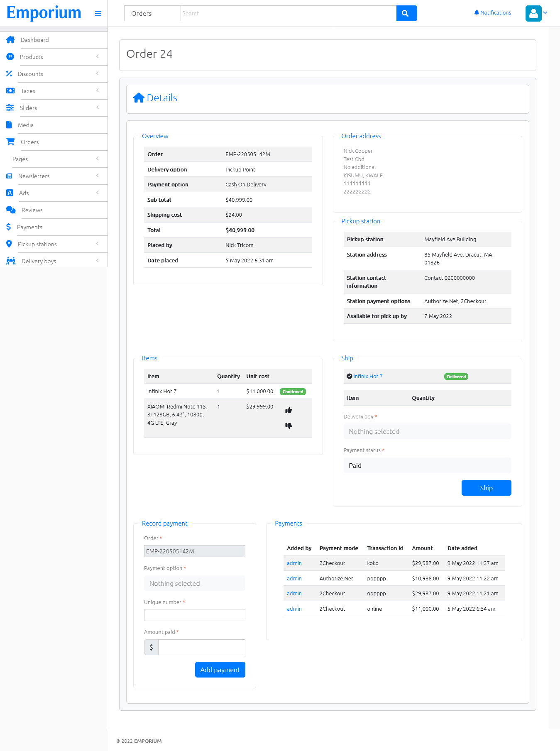Click the Dashboard home icon in sidebar

click(10, 40)
